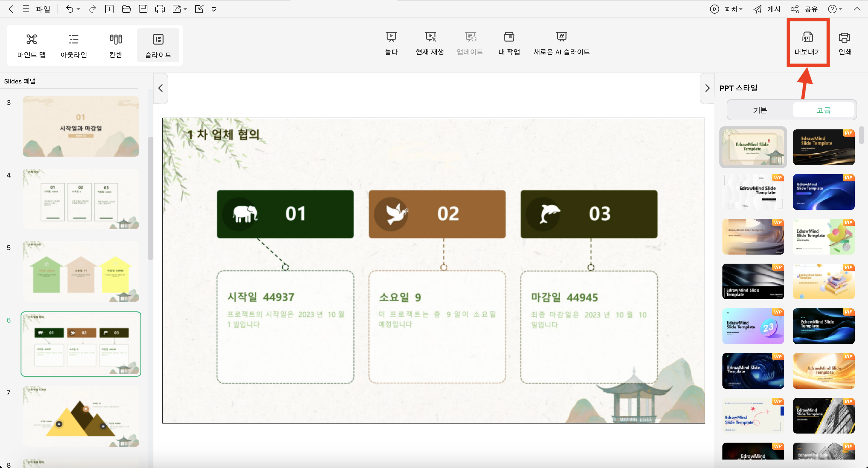The image size is (868, 468).
Task: Select slide 6 thumbnail
Action: coord(81,344)
